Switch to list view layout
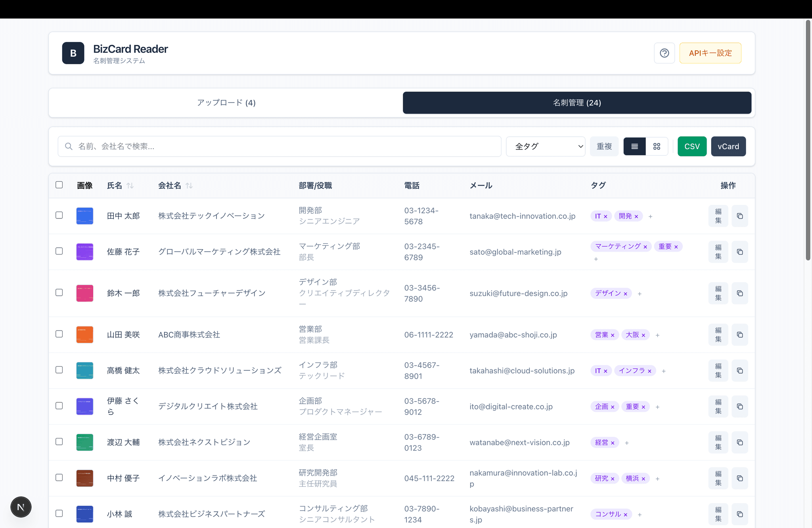This screenshot has height=528, width=812. 634,146
